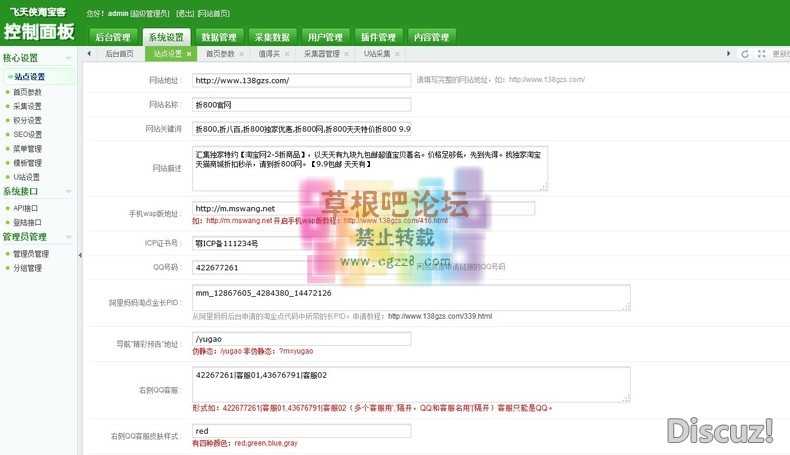
Task: Select 菜单管理 in sidebar
Action: pyautogui.click(x=27, y=148)
